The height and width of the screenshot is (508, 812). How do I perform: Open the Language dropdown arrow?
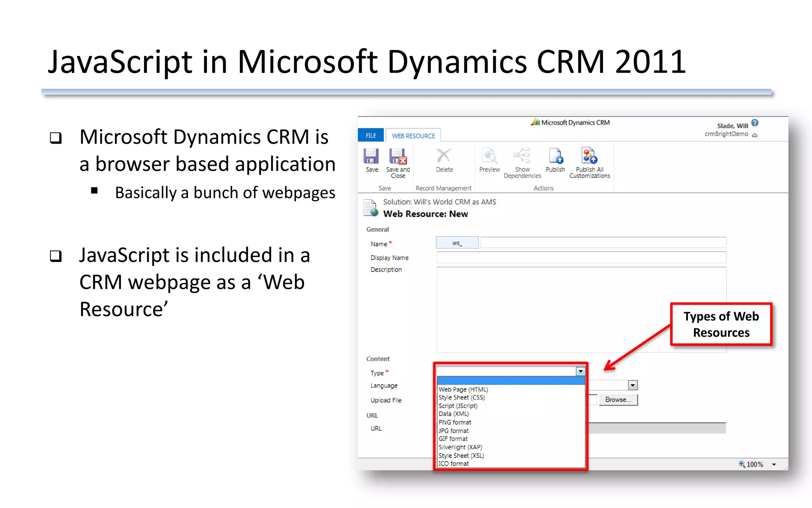tap(632, 385)
